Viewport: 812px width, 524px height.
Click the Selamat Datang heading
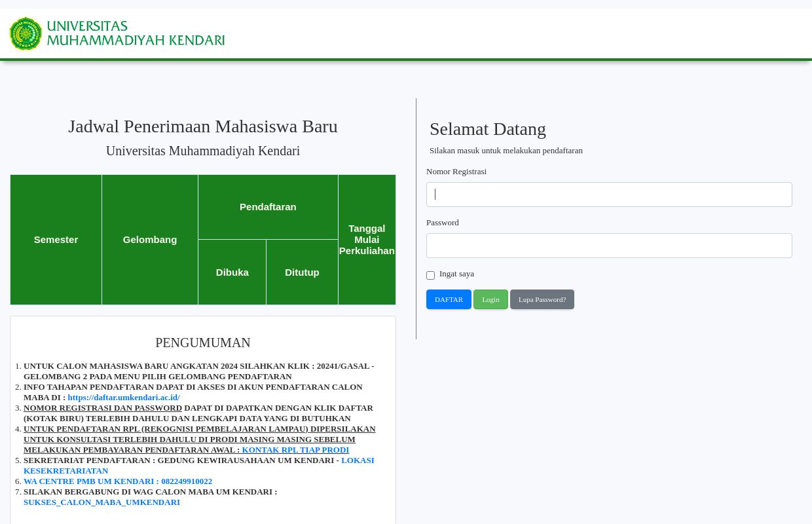488,129
